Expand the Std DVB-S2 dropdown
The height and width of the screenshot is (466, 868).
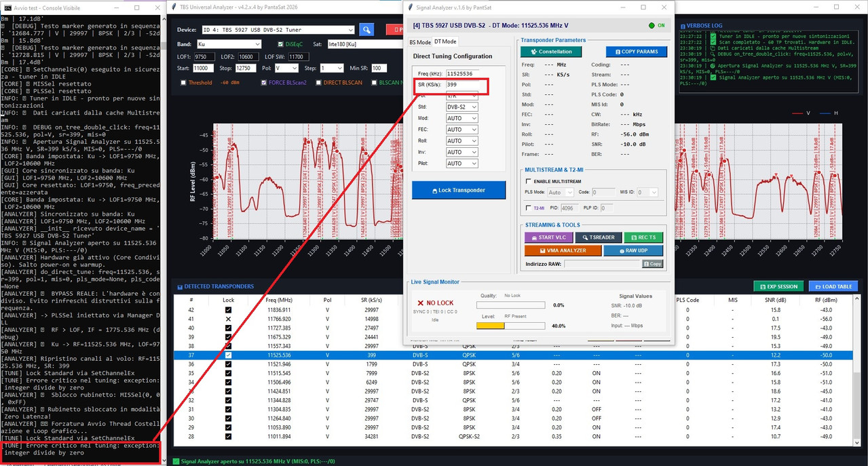coord(461,107)
